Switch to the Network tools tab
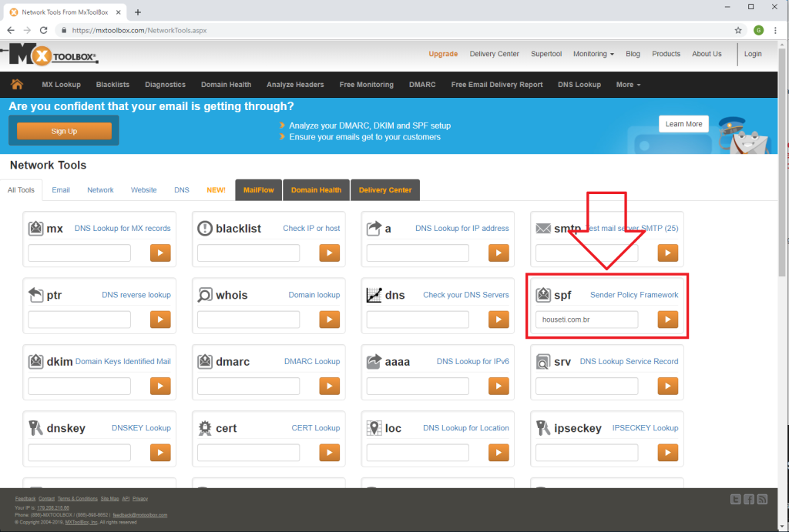This screenshot has height=532, width=789. coord(101,190)
